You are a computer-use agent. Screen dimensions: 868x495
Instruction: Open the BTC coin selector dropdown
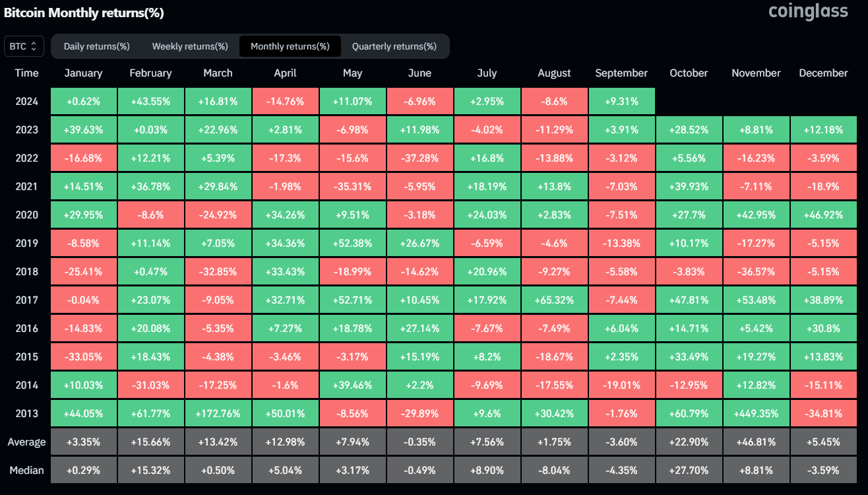point(24,47)
